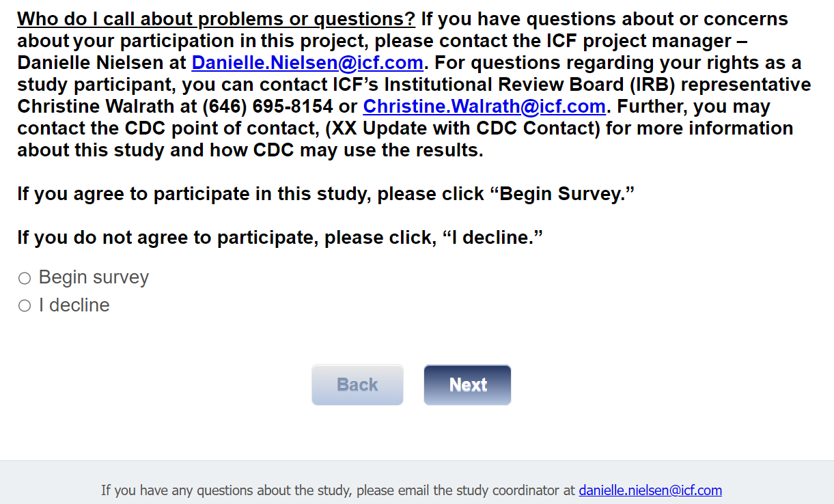
Task: Click the quoted "I decline." instruction text
Action: (492, 238)
